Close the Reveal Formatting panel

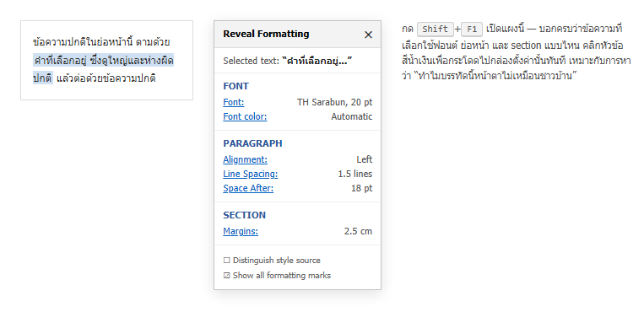pos(368,35)
